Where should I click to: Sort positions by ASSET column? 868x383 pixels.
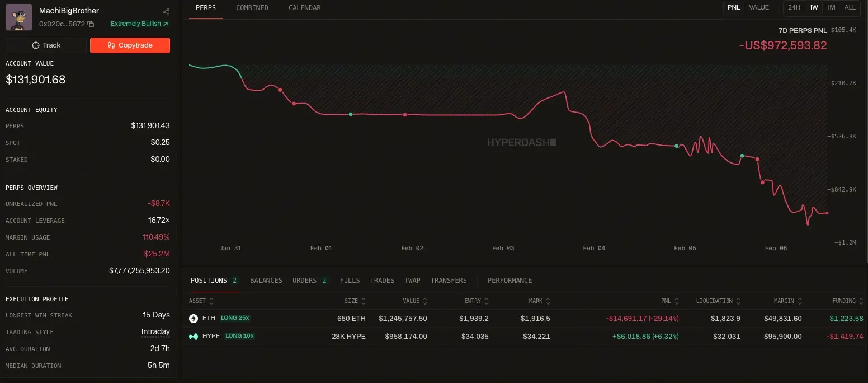(201, 301)
